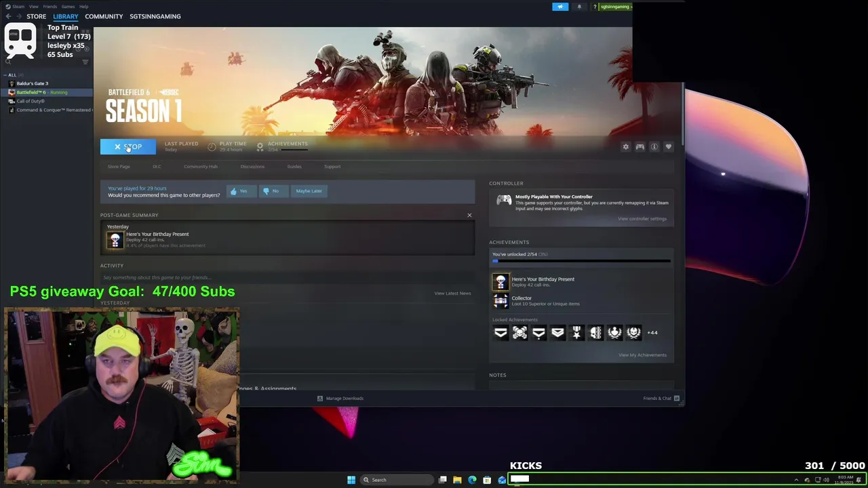
Task: Switch to the STORE tab
Action: pyautogui.click(x=37, y=16)
